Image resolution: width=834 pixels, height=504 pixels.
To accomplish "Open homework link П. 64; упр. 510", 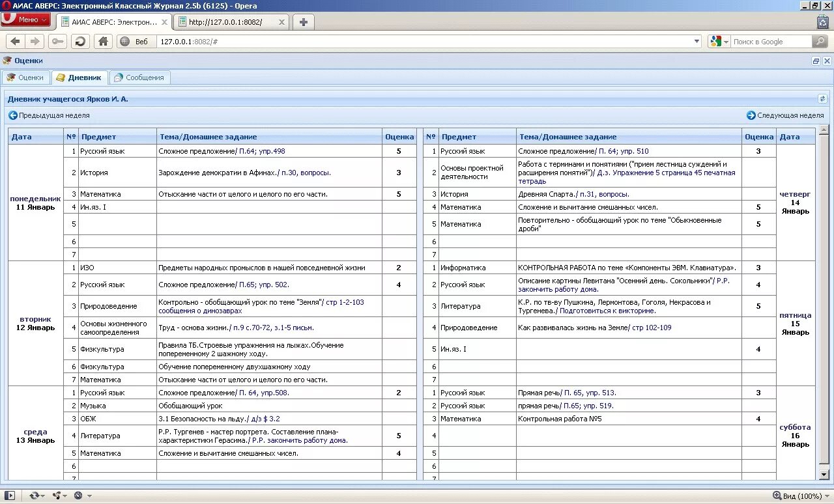I will pyautogui.click(x=624, y=151).
